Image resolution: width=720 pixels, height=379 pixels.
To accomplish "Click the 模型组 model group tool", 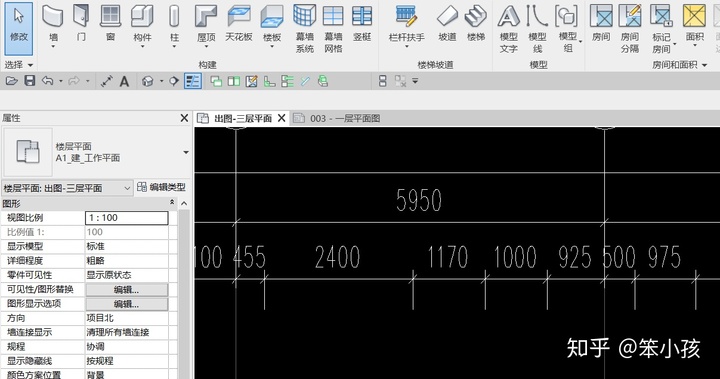I will click(568, 28).
